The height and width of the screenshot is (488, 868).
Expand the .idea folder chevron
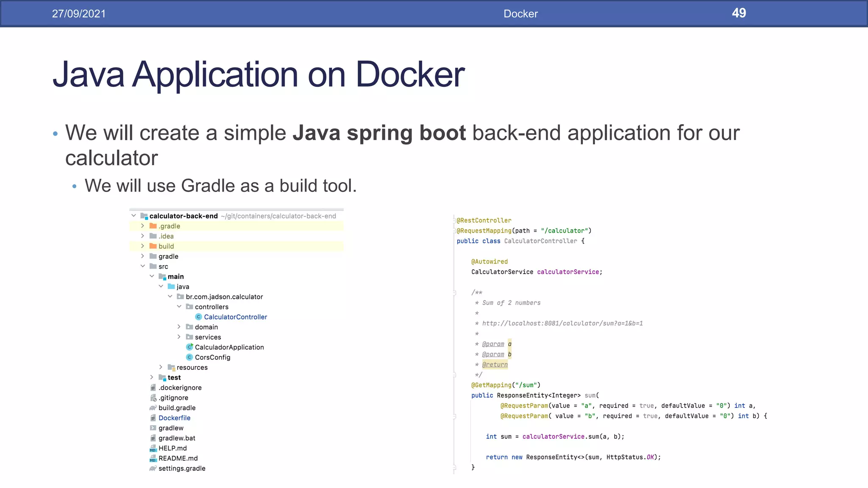tap(143, 236)
